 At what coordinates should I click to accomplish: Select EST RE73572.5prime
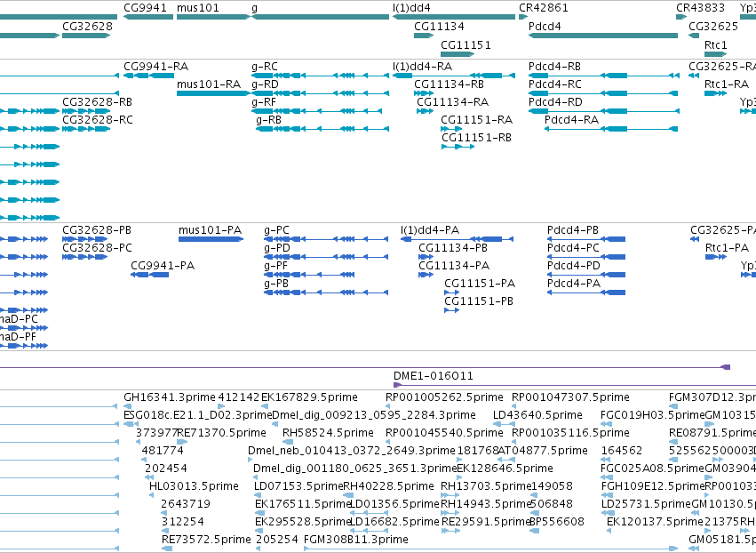(x=206, y=540)
